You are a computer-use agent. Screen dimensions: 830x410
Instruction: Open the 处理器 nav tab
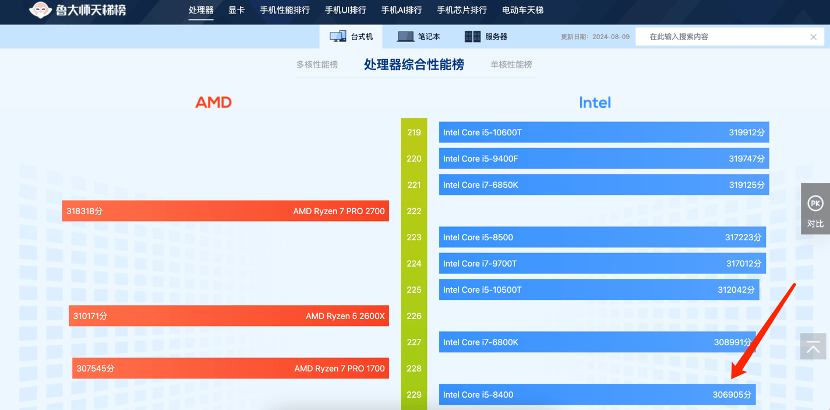[201, 11]
